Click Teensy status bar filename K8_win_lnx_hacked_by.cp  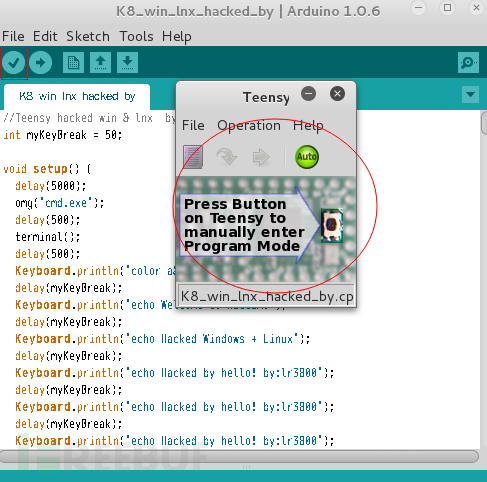pos(266,296)
